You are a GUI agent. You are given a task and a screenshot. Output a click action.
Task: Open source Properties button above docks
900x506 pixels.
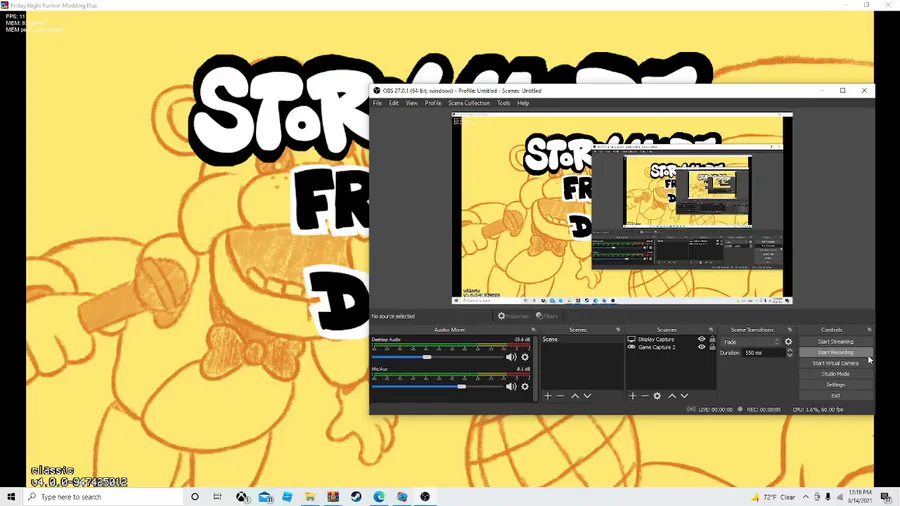click(513, 316)
